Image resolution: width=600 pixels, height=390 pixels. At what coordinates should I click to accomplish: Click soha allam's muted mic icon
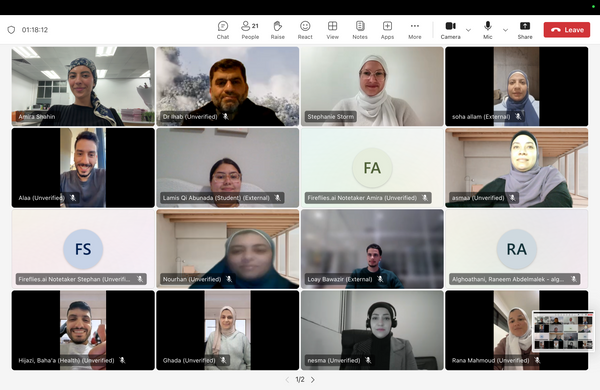point(518,116)
